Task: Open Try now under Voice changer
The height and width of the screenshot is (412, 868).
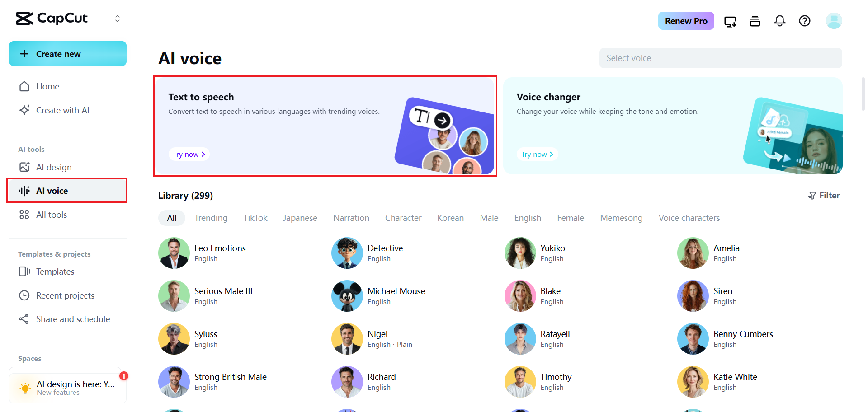Action: point(537,154)
